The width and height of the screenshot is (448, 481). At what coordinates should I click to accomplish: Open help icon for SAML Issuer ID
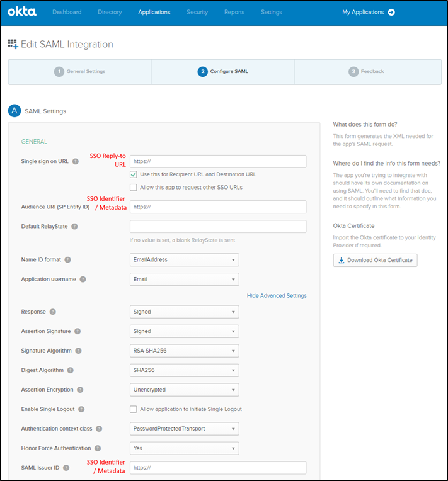pyautogui.click(x=66, y=468)
